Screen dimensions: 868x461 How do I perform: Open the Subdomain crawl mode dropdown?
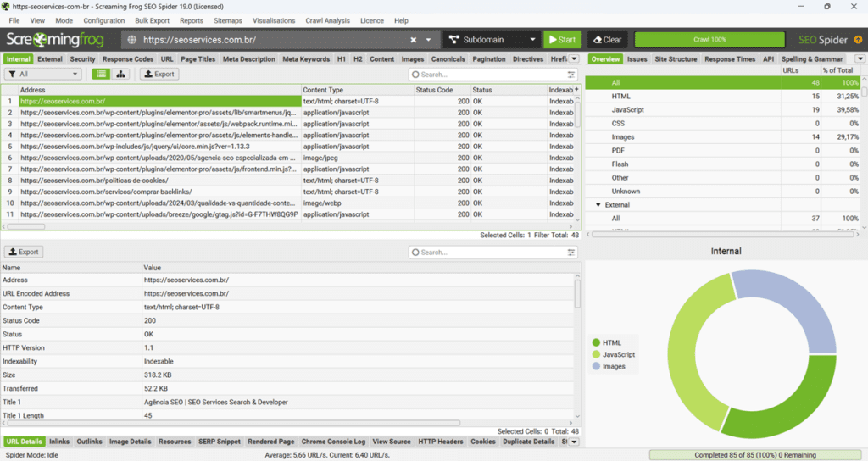(492, 40)
